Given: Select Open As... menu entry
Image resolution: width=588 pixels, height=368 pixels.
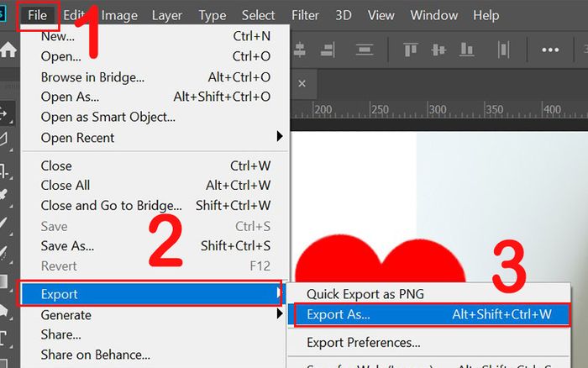Looking at the screenshot, I should tap(155, 97).
